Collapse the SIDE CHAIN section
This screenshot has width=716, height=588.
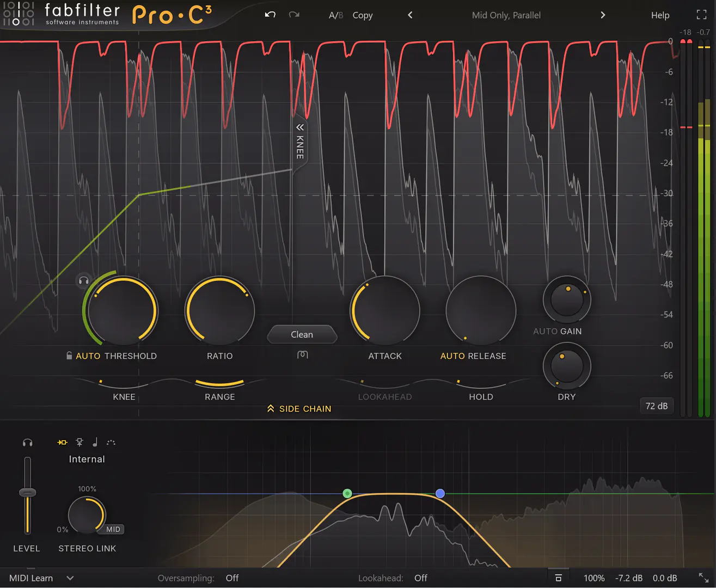(x=299, y=408)
